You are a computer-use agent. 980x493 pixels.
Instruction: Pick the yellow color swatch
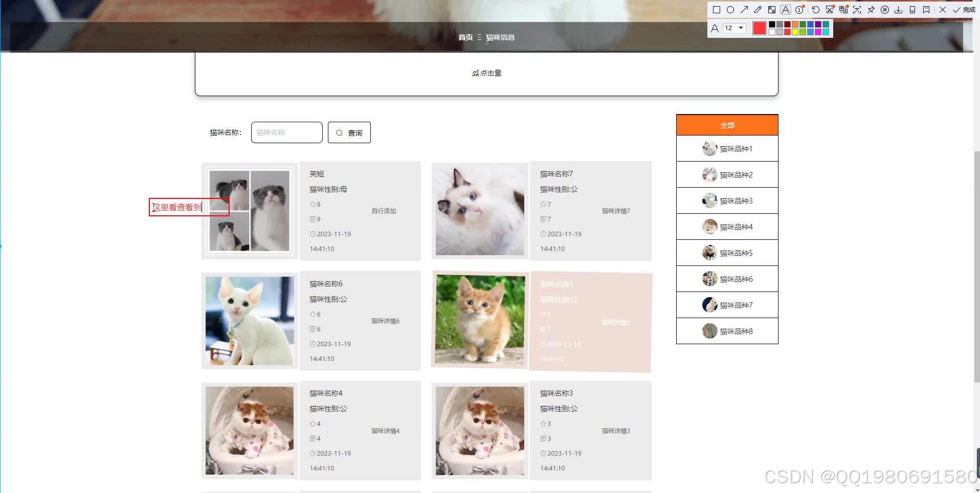point(795,32)
